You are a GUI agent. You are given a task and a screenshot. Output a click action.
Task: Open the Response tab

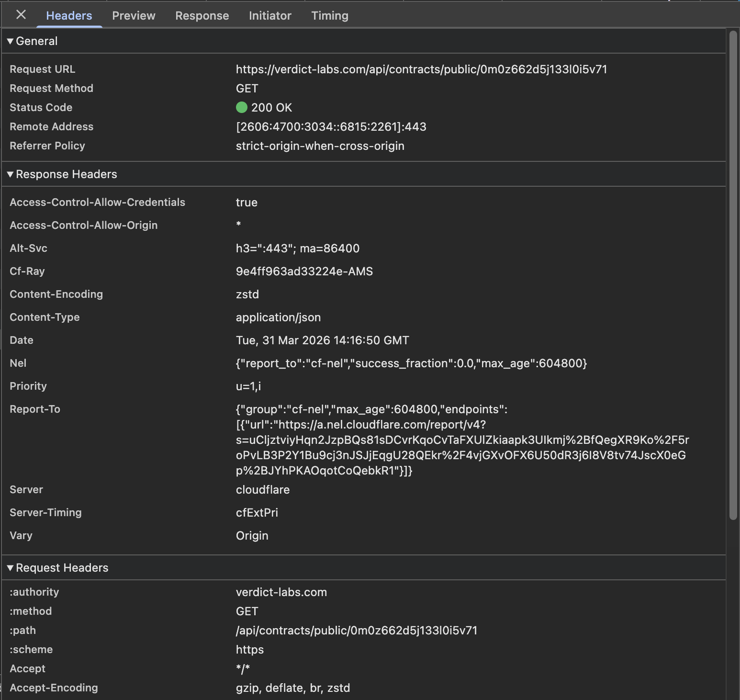(x=202, y=15)
